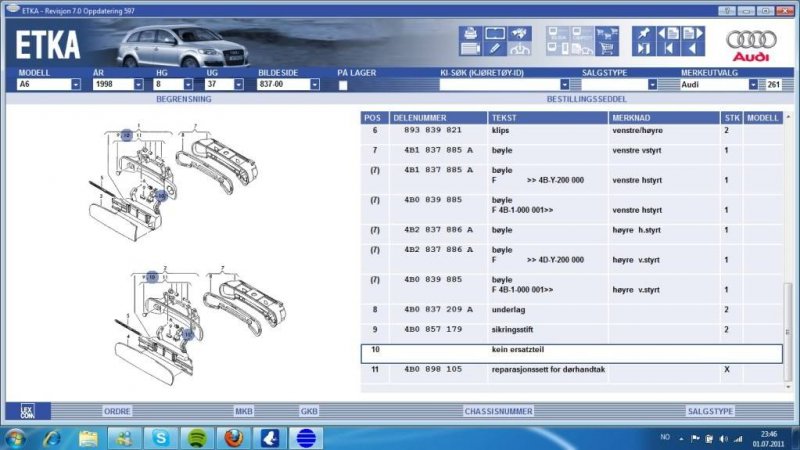Viewport: 800px width, 450px height.
Task: Click the pushpin icon
Action: [x=644, y=34]
